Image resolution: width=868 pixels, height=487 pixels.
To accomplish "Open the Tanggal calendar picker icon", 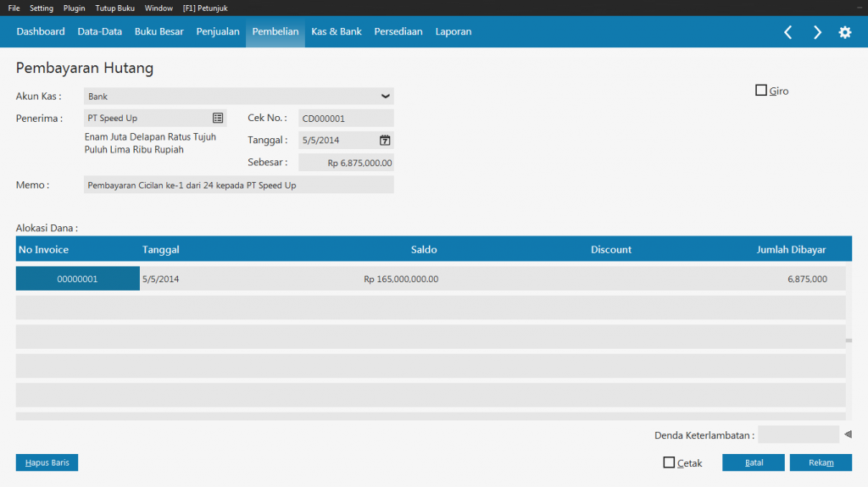I will [x=385, y=141].
